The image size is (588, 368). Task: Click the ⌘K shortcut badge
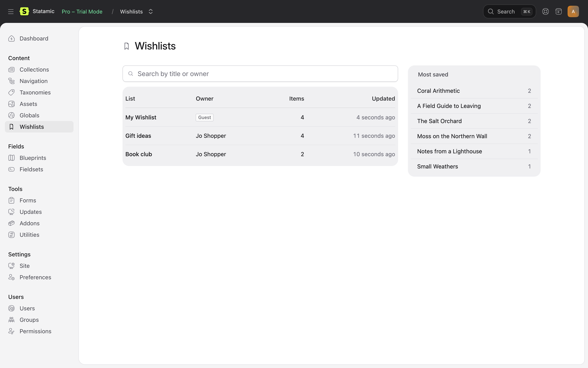(x=527, y=11)
